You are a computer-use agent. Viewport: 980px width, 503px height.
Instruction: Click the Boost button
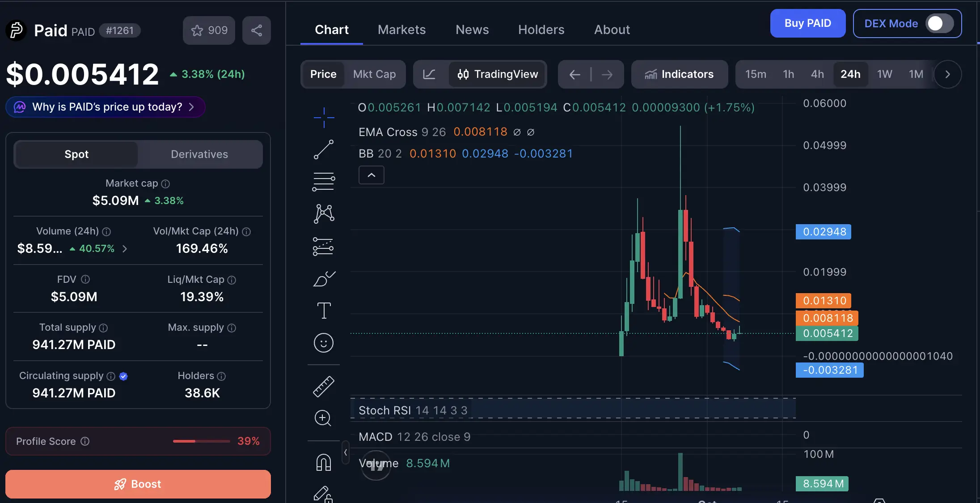coord(138,484)
